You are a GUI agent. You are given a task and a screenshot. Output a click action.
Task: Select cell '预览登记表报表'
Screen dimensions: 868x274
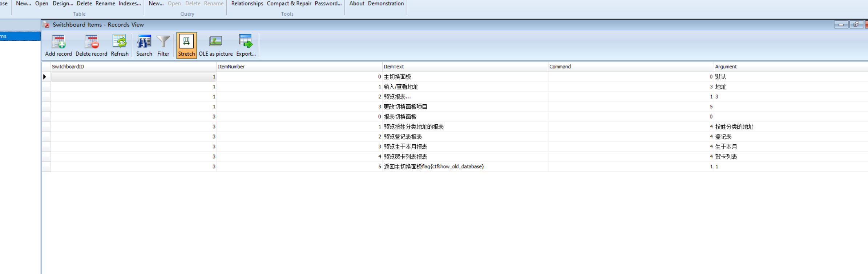pos(465,137)
